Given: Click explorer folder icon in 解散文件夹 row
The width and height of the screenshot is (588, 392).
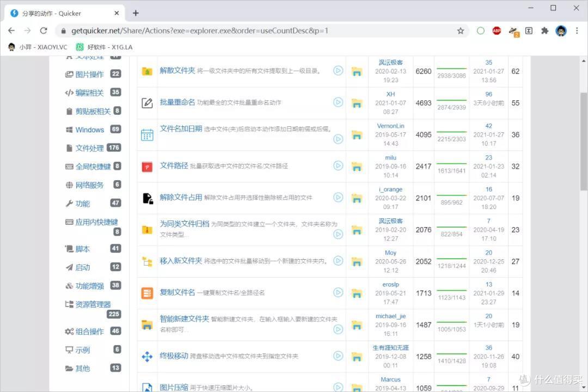Looking at the screenshot, I should tap(357, 71).
